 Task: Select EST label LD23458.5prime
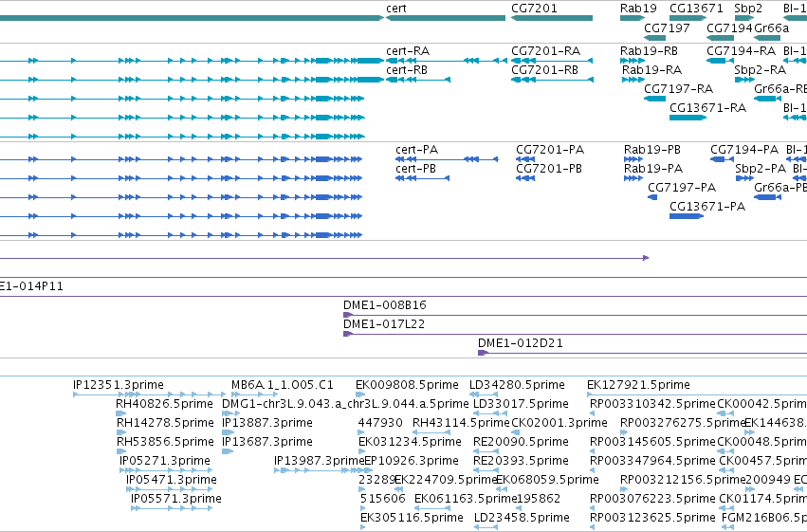(x=522, y=518)
